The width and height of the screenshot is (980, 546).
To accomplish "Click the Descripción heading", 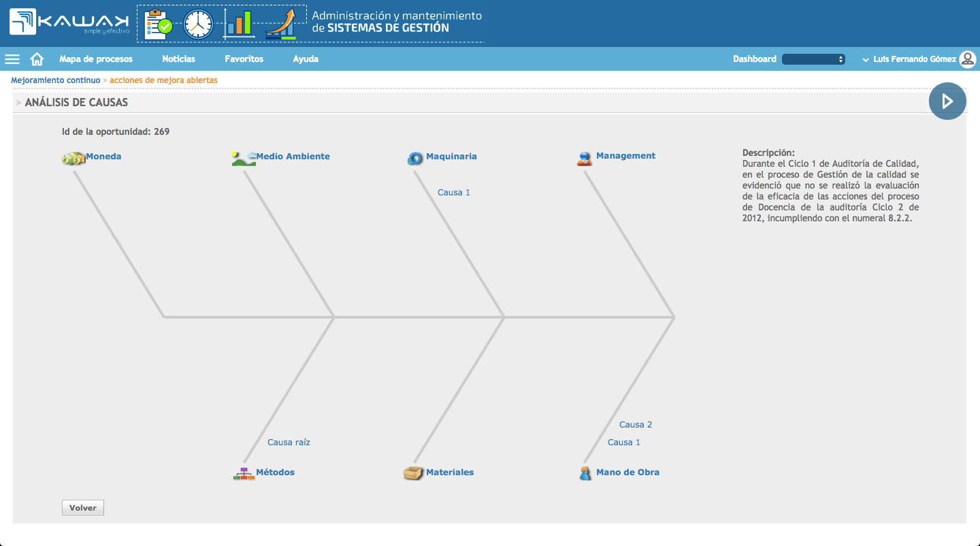I will (768, 153).
